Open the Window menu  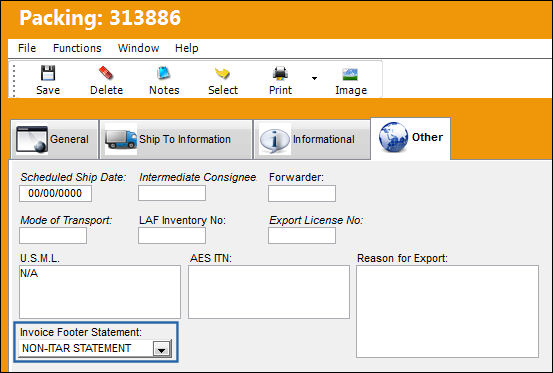138,48
